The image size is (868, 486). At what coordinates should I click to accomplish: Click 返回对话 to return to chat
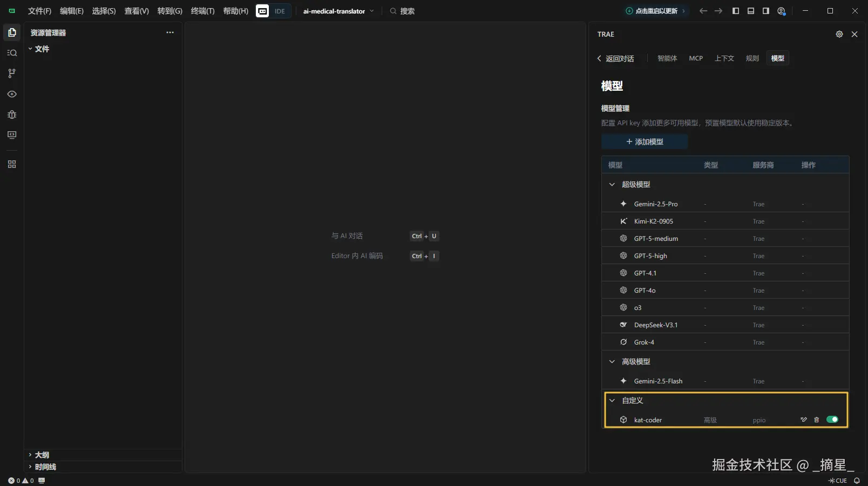coord(615,58)
